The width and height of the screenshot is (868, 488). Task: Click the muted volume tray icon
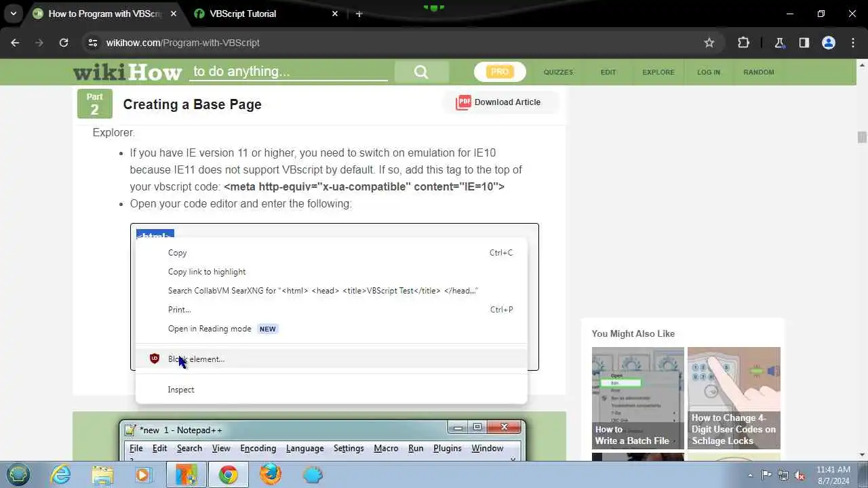pos(800,475)
